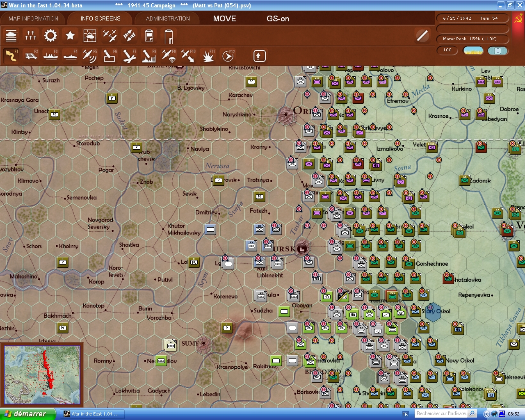Click the wheat field weather indicator

(473, 50)
